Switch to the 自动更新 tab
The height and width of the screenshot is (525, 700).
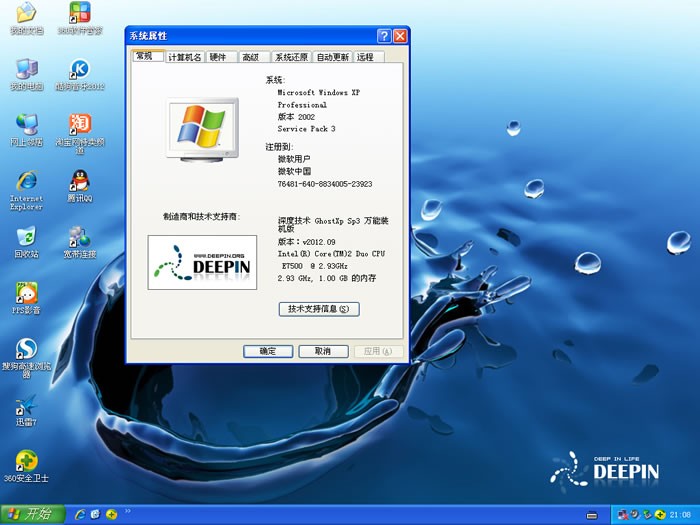[333, 57]
